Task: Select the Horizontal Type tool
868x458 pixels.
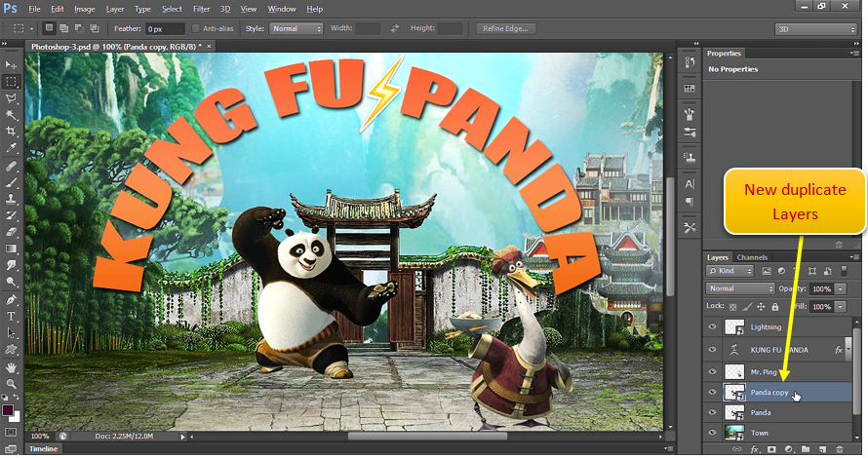Action: pos(11,317)
